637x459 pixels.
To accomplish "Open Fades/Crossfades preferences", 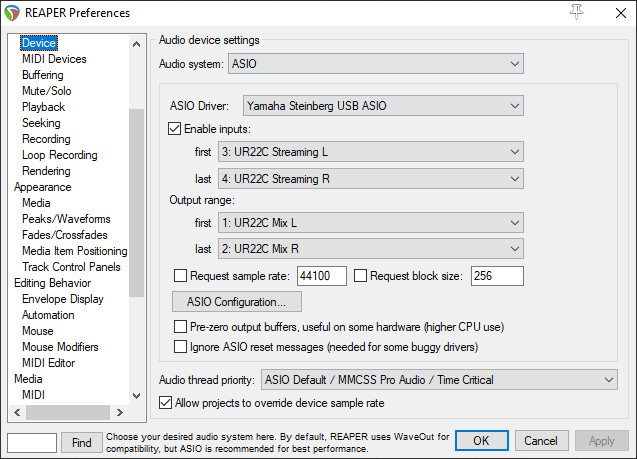I will click(65, 235).
